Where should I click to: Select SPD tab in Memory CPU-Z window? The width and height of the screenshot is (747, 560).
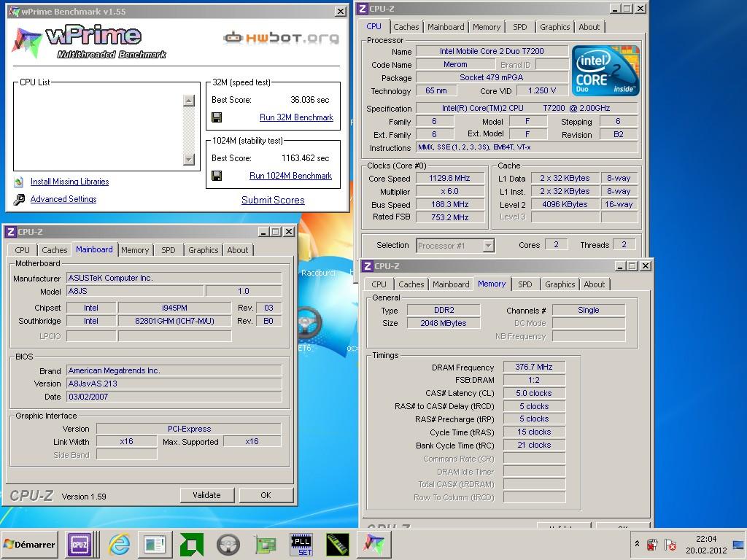[x=525, y=284]
